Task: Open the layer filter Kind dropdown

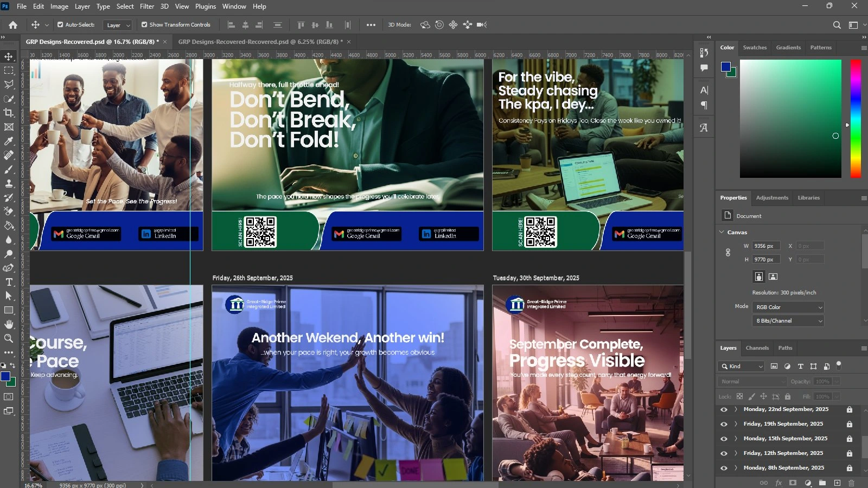Action: click(x=741, y=367)
